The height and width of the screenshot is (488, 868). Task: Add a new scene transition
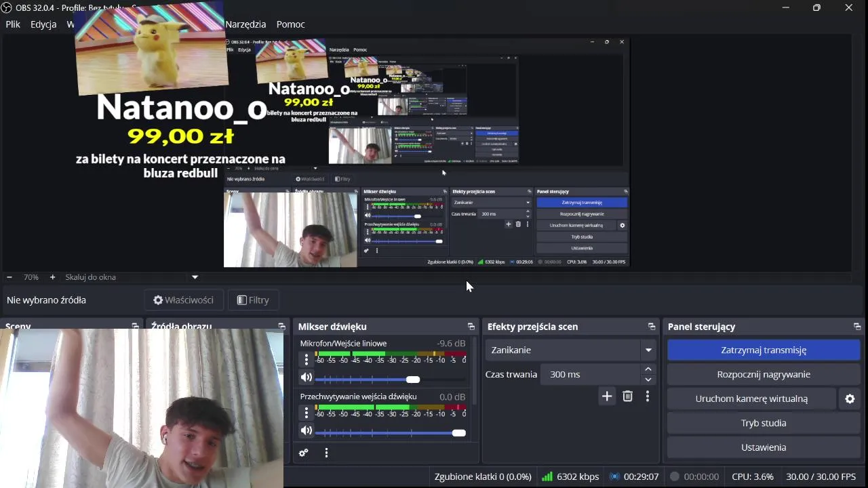tap(607, 396)
